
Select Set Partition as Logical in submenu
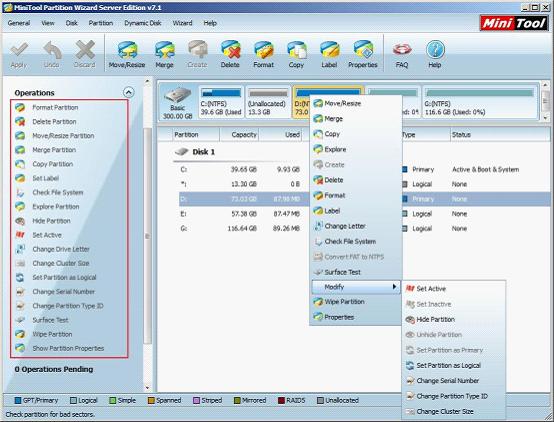(x=454, y=365)
